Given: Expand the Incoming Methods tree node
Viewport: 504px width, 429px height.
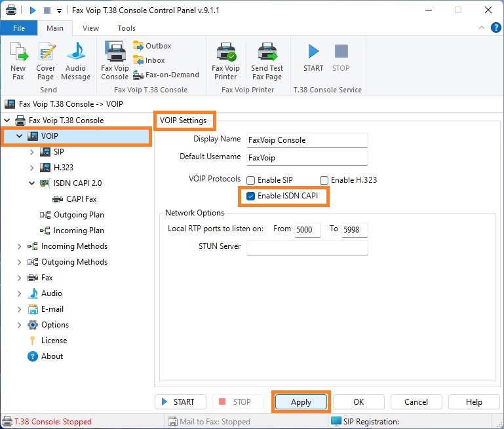Looking at the screenshot, I should pyautogui.click(x=19, y=246).
